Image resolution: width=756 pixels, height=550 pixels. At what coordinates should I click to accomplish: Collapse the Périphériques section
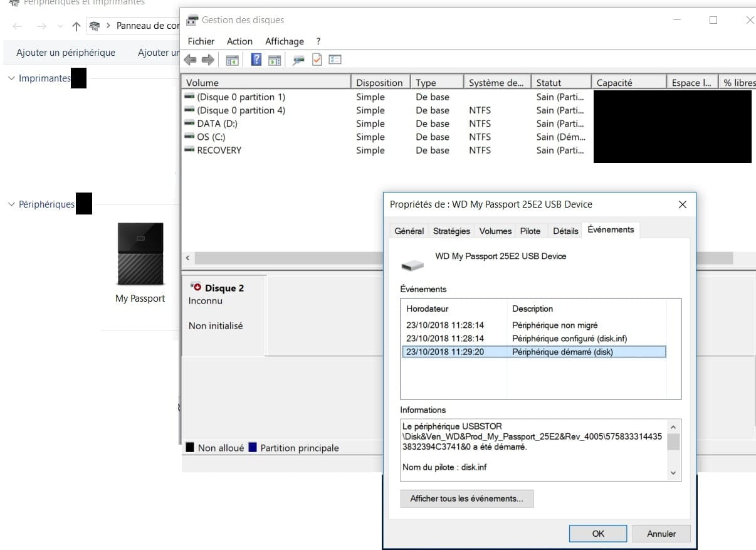[x=11, y=204]
